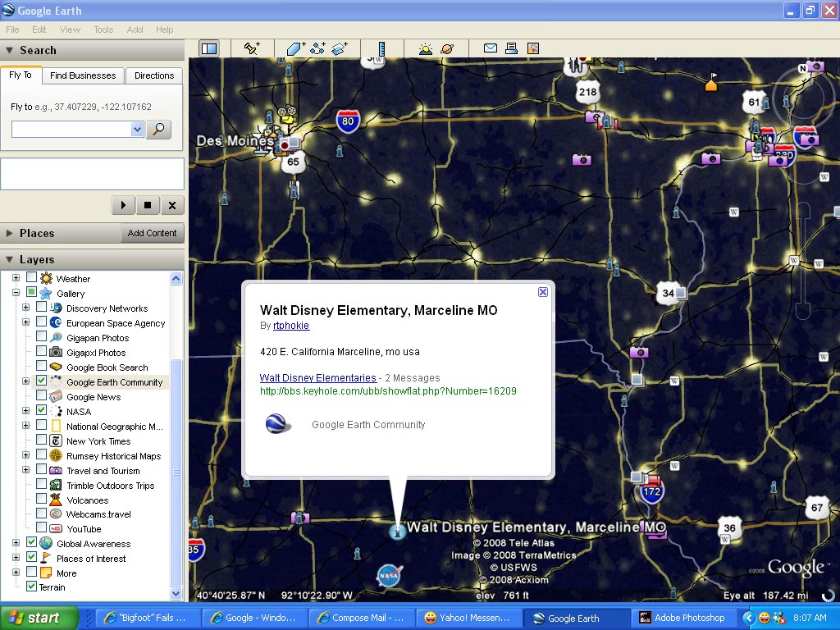The width and height of the screenshot is (840, 630).
Task: Select the Add Polygon tool
Action: tap(295, 48)
